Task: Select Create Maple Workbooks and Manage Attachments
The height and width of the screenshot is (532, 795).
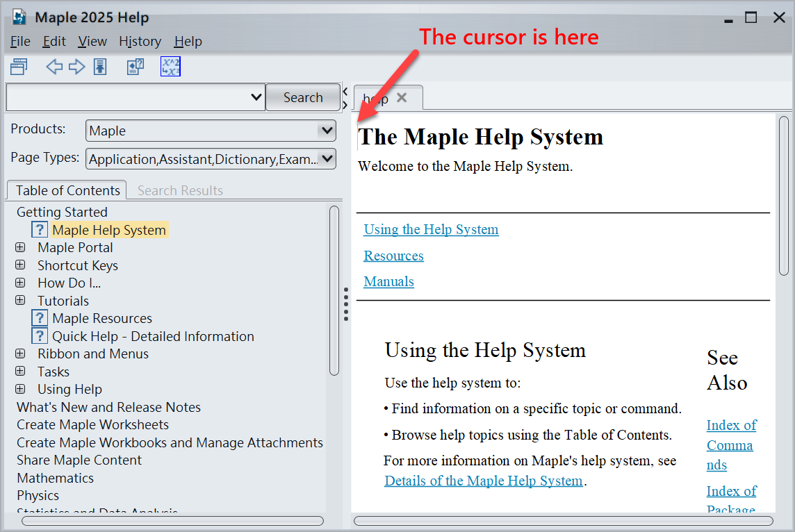Action: 170,442
